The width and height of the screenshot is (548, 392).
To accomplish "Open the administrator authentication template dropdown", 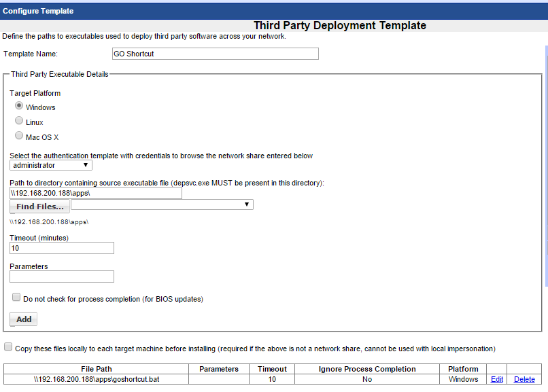I will (x=51, y=165).
